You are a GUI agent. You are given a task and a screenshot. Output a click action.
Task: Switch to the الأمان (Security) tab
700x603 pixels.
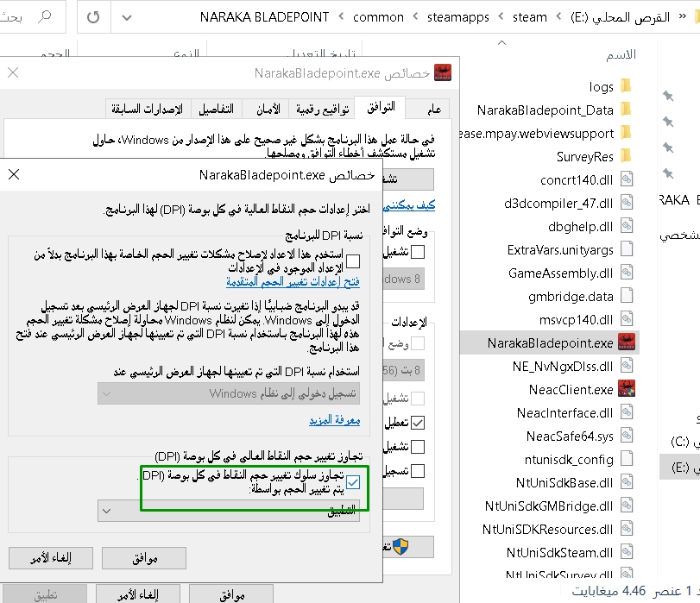click(266, 110)
